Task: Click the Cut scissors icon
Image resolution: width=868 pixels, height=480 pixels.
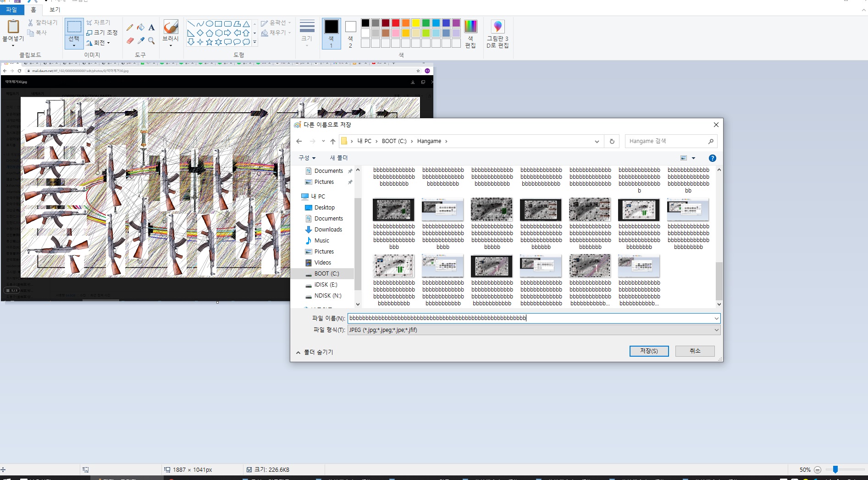Action: 30,22
